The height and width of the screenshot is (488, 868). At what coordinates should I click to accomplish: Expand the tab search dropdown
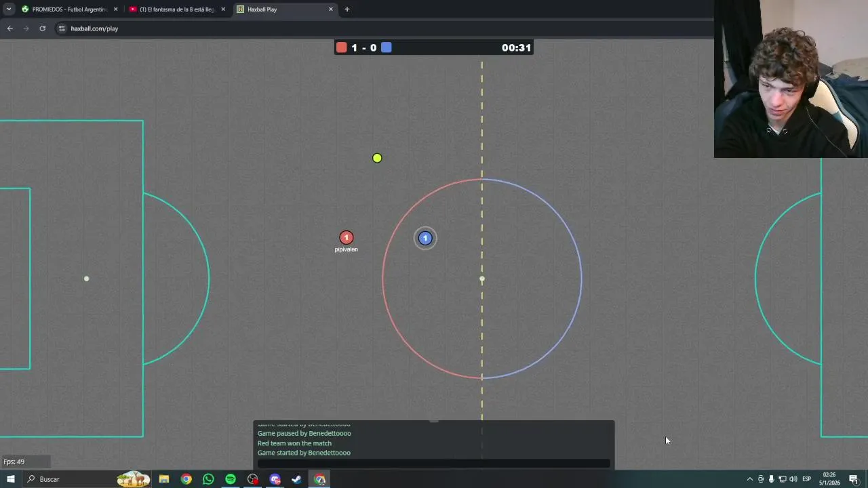coord(9,9)
